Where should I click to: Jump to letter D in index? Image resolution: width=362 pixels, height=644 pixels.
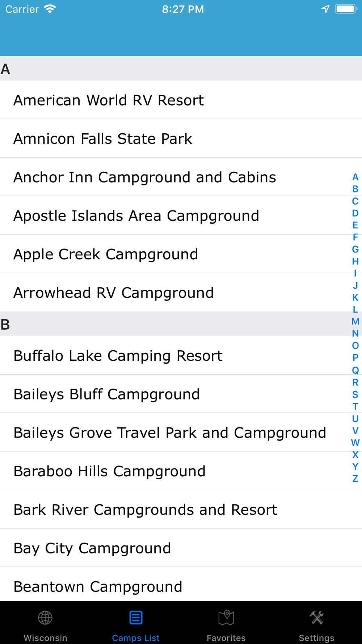tap(355, 213)
